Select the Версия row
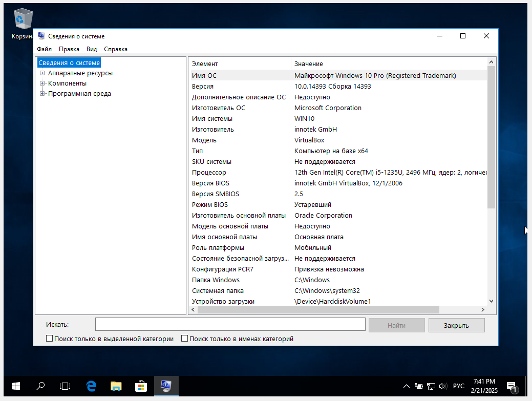The height and width of the screenshot is (401, 532). (338, 86)
